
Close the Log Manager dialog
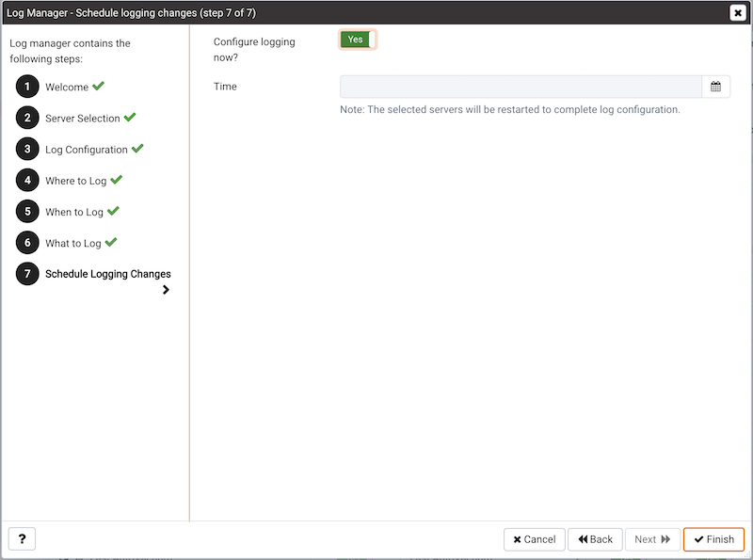coord(738,12)
